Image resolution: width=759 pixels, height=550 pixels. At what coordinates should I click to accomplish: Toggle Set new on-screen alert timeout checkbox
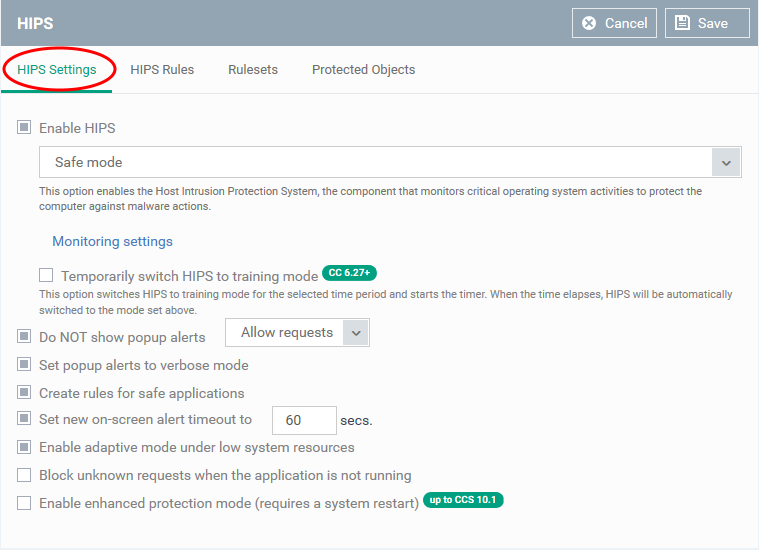click(x=24, y=418)
